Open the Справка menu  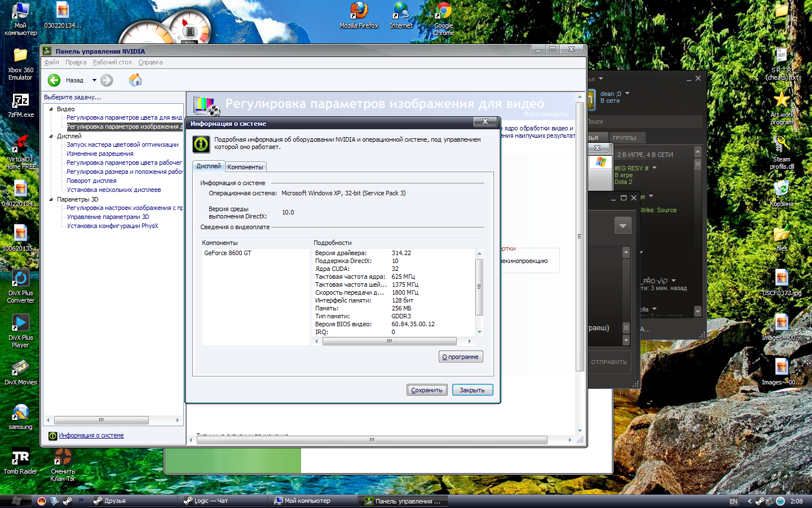pyautogui.click(x=151, y=62)
